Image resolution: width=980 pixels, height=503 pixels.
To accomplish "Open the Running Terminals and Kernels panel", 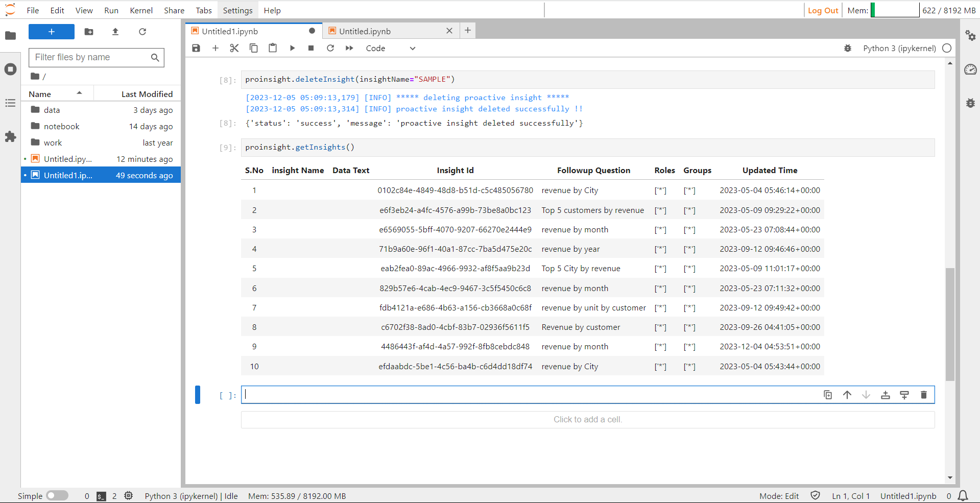I will [x=10, y=69].
